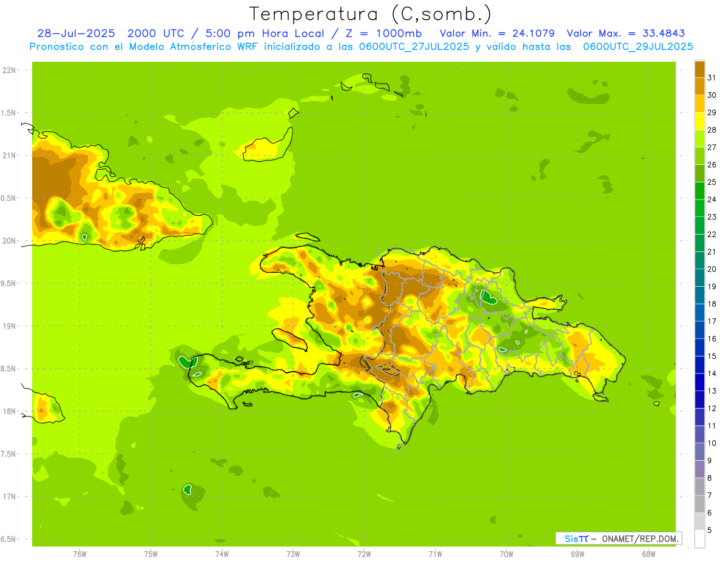Click the "76W" longitude label
Image resolution: width=728 pixels, height=562 pixels.
click(79, 554)
